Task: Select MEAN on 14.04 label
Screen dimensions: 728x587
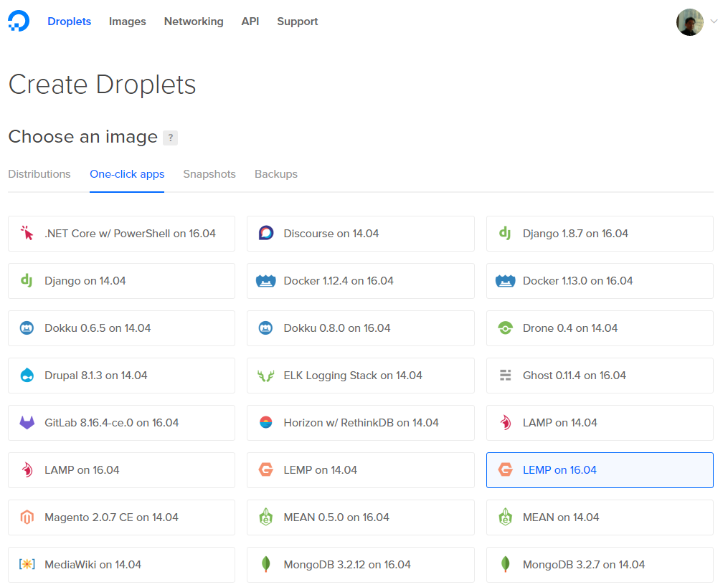Action: [x=561, y=517]
